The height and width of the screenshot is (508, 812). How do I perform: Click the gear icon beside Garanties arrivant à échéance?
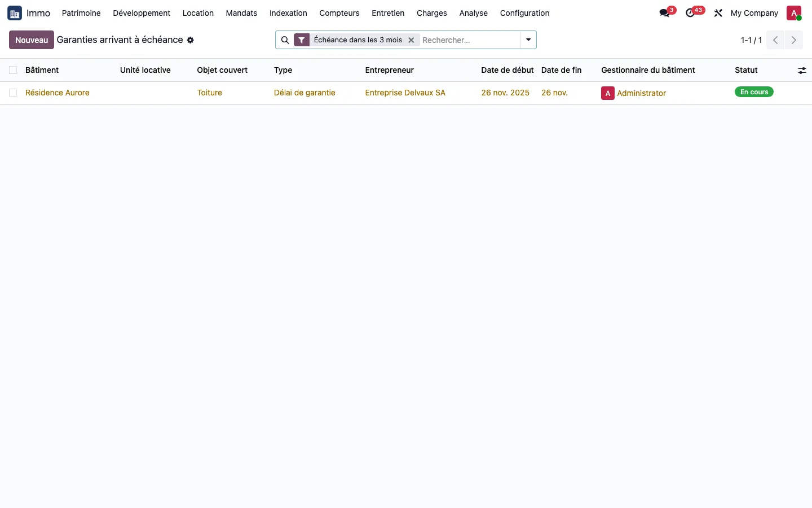191,40
